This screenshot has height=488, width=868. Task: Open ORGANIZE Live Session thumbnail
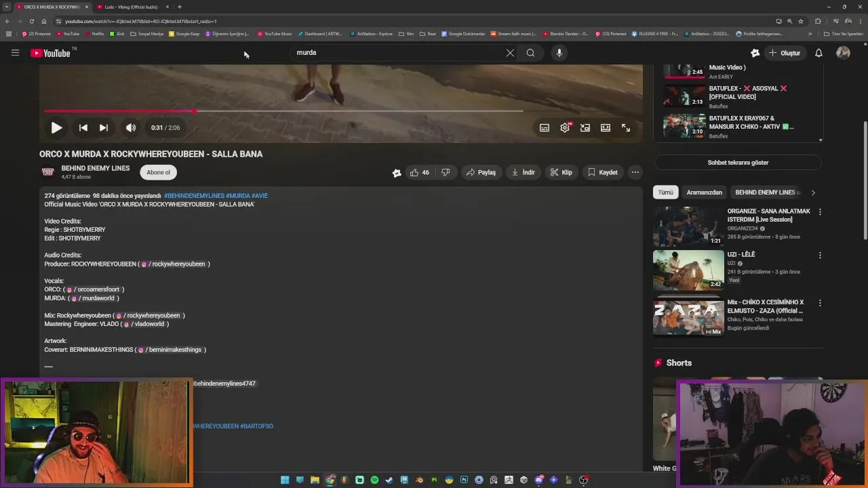[688, 226]
